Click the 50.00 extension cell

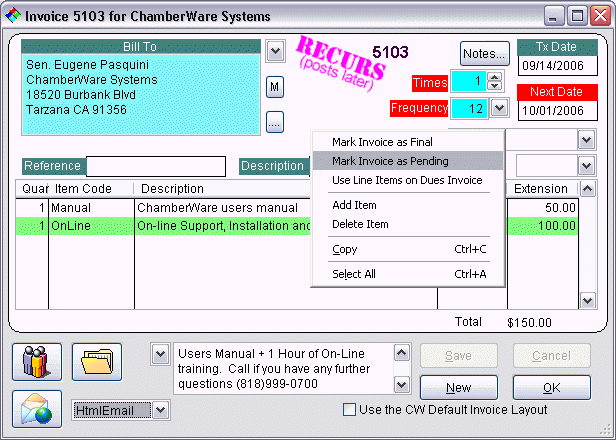tap(543, 207)
